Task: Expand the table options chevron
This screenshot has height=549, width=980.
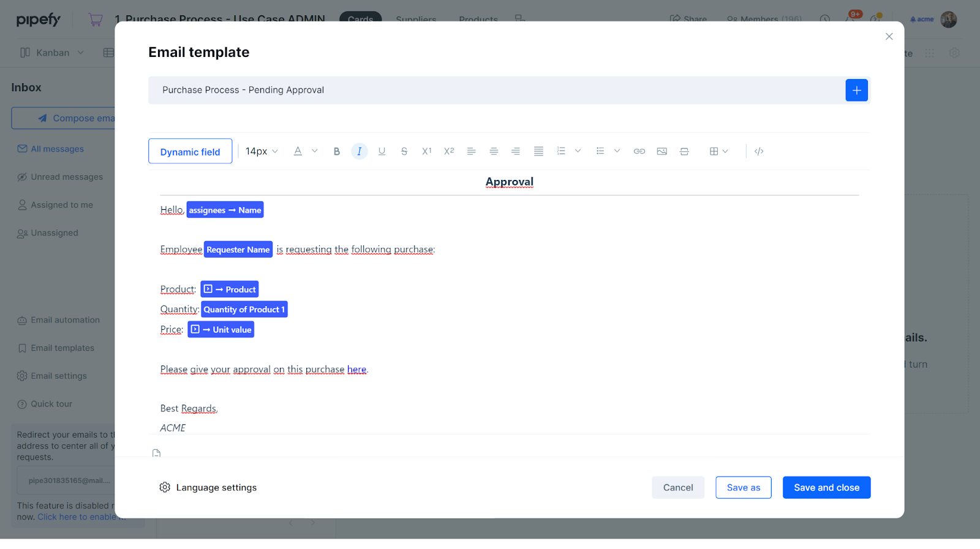Action: pos(725,151)
